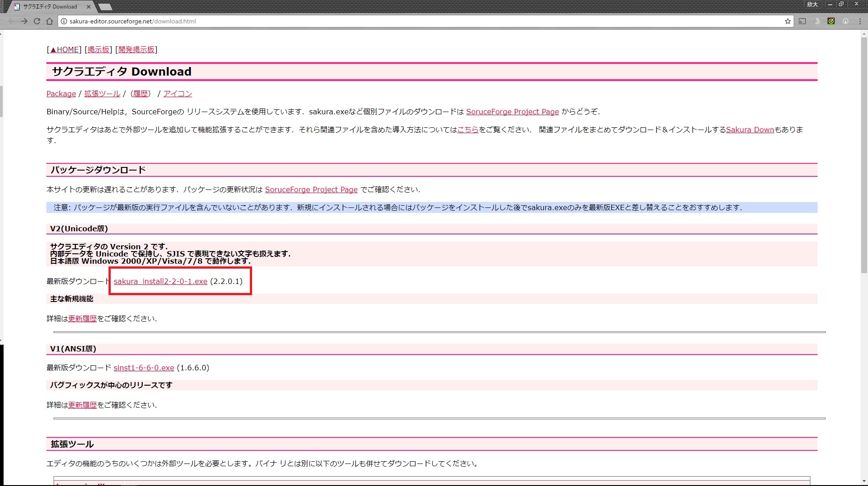Click the (1.6.6.0) version text
This screenshot has height=486, width=868.
click(193, 368)
